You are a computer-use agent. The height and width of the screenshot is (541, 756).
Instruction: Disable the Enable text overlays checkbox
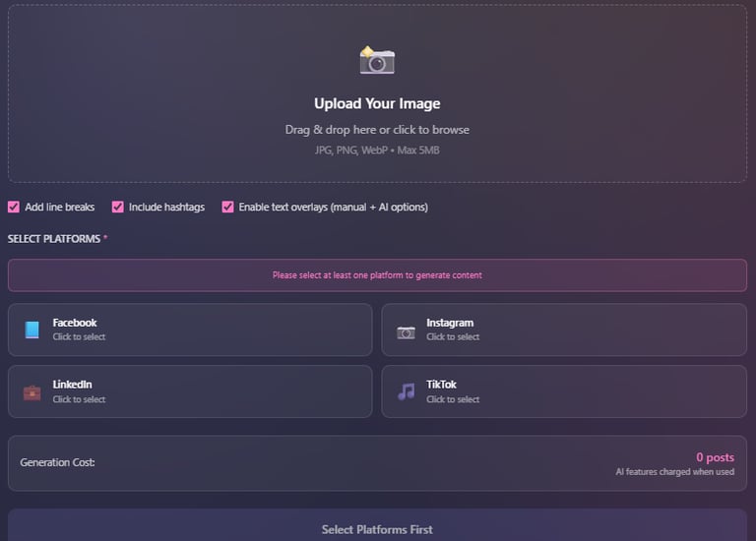(227, 208)
